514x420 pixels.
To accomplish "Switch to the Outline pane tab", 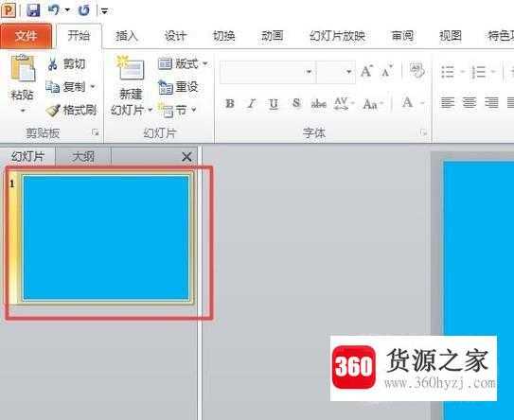I will [83, 157].
